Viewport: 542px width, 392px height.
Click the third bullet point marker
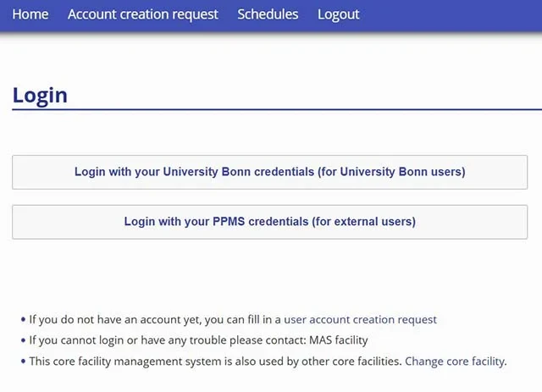coord(23,362)
